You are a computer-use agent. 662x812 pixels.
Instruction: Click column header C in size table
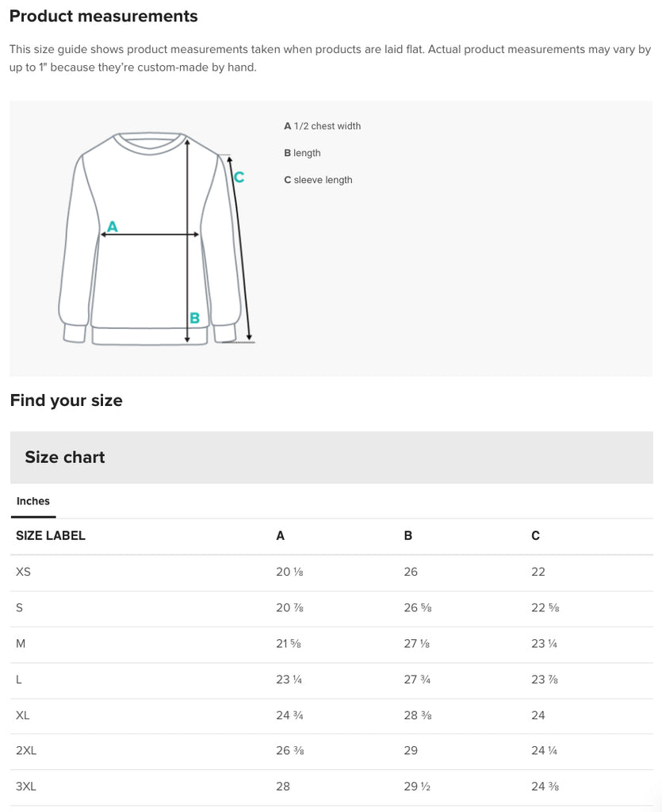pyautogui.click(x=535, y=535)
